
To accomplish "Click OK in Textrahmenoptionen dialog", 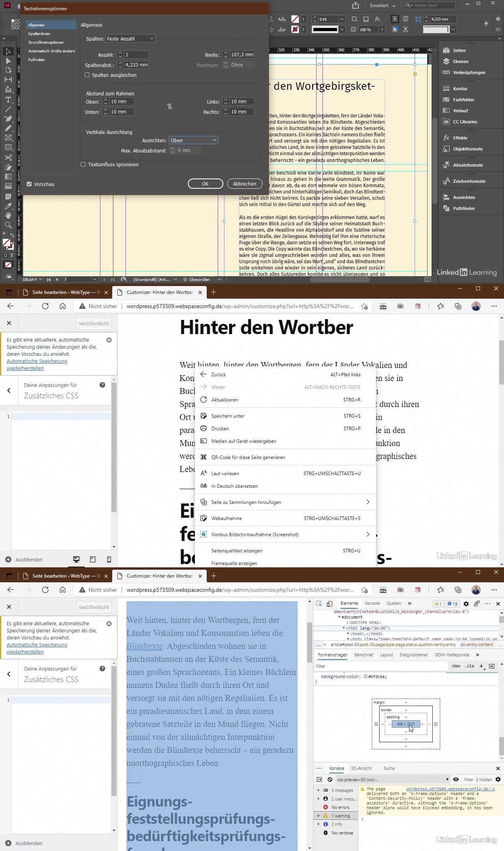I will coord(205,184).
